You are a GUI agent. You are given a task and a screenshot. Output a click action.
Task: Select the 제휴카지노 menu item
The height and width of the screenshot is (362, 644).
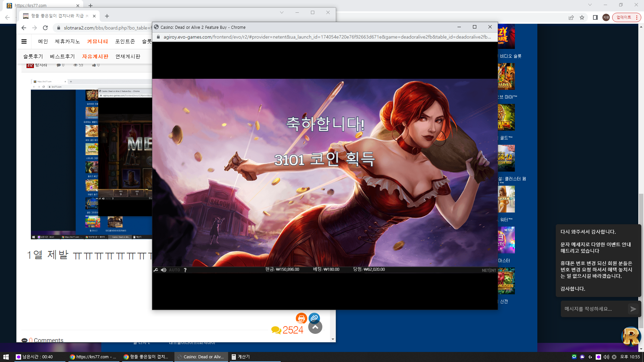click(67, 42)
